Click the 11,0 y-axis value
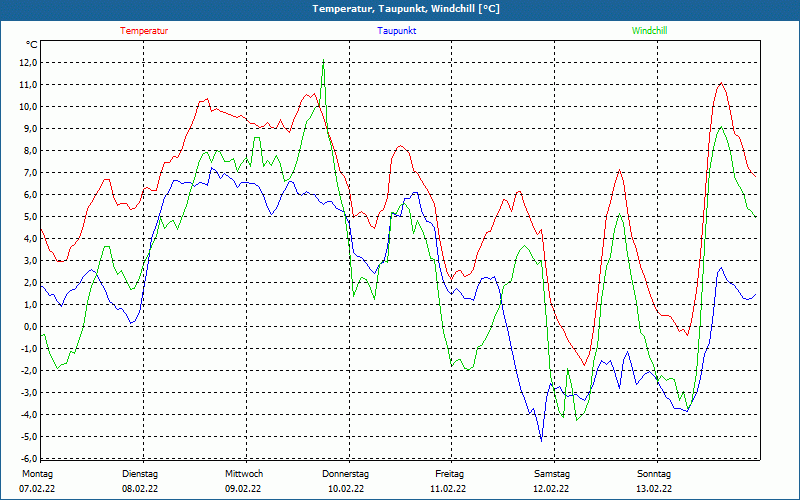This screenshot has height=500, width=800. coord(28,85)
